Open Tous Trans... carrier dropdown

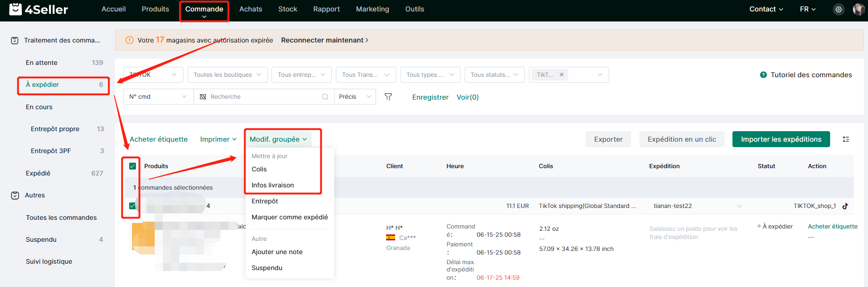pyautogui.click(x=366, y=74)
